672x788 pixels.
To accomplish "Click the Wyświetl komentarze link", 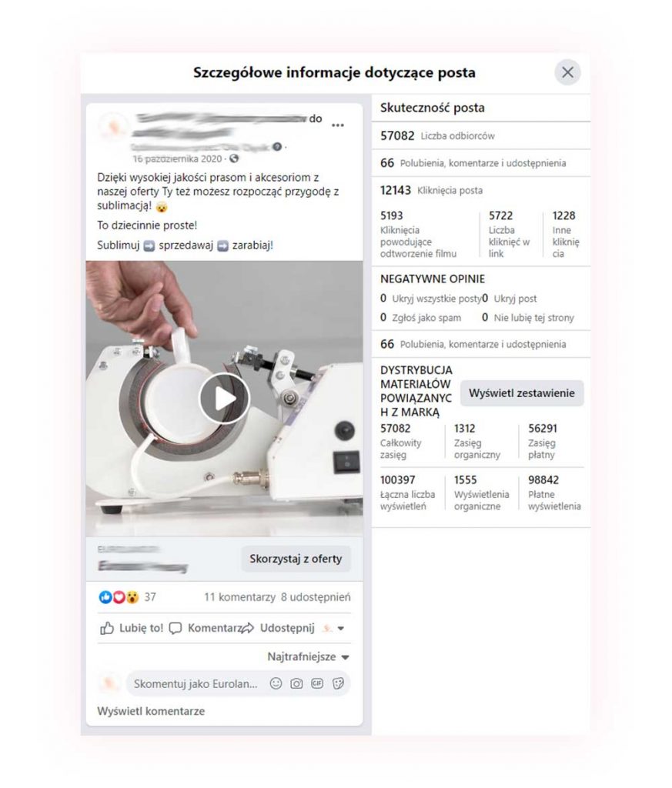I will click(151, 711).
